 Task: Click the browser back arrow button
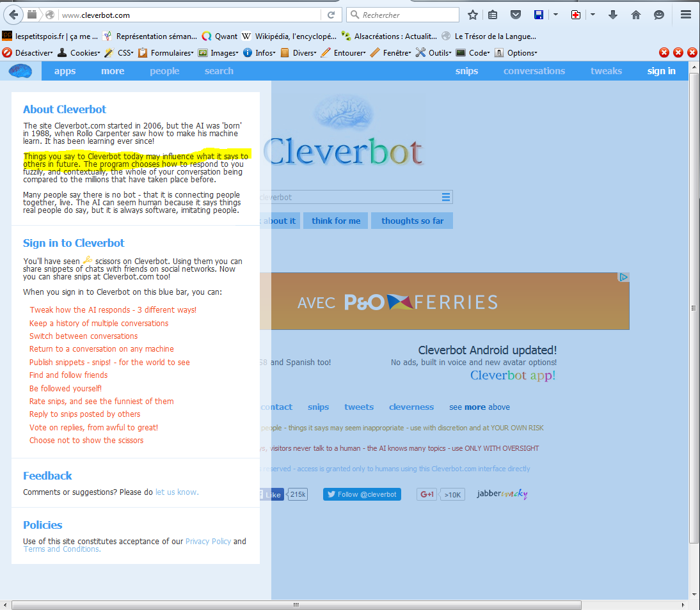pyautogui.click(x=13, y=15)
